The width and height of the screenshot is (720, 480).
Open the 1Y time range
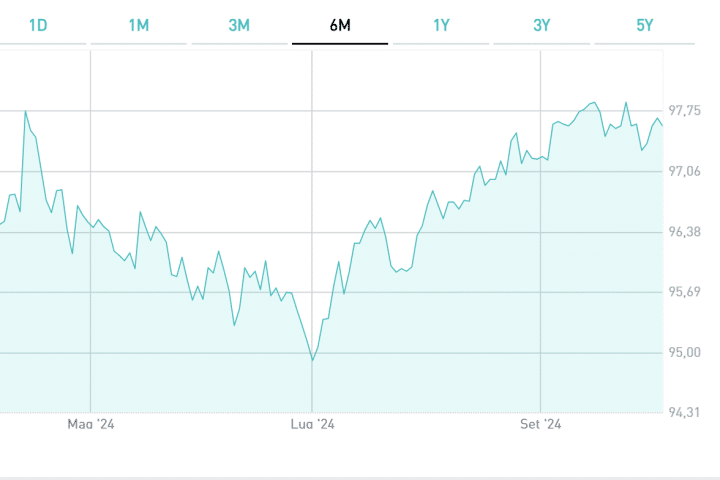pyautogui.click(x=440, y=25)
